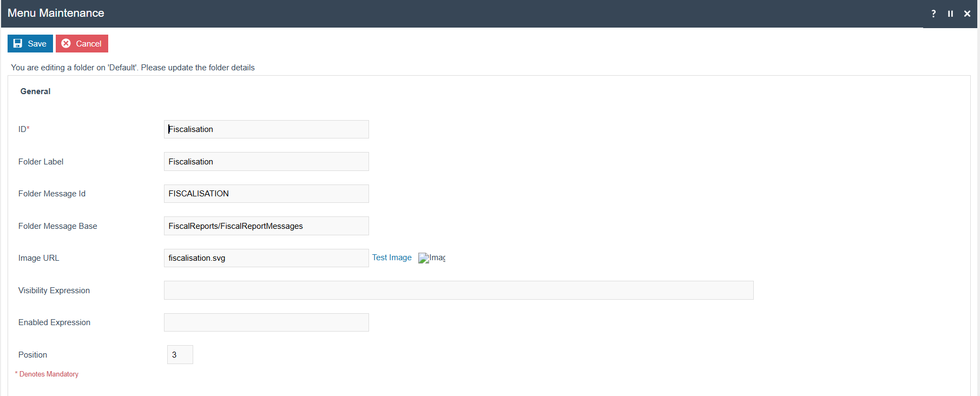Image resolution: width=980 pixels, height=396 pixels.
Task: Focus the Image URL field
Action: 266,258
